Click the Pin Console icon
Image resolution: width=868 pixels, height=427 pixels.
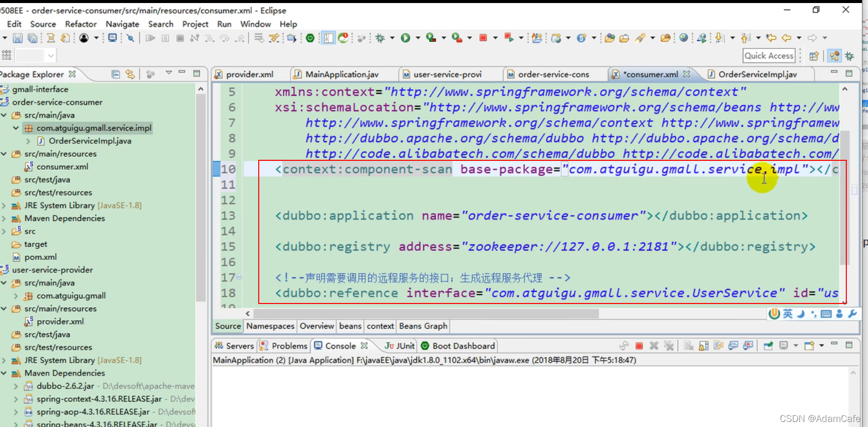point(768,346)
